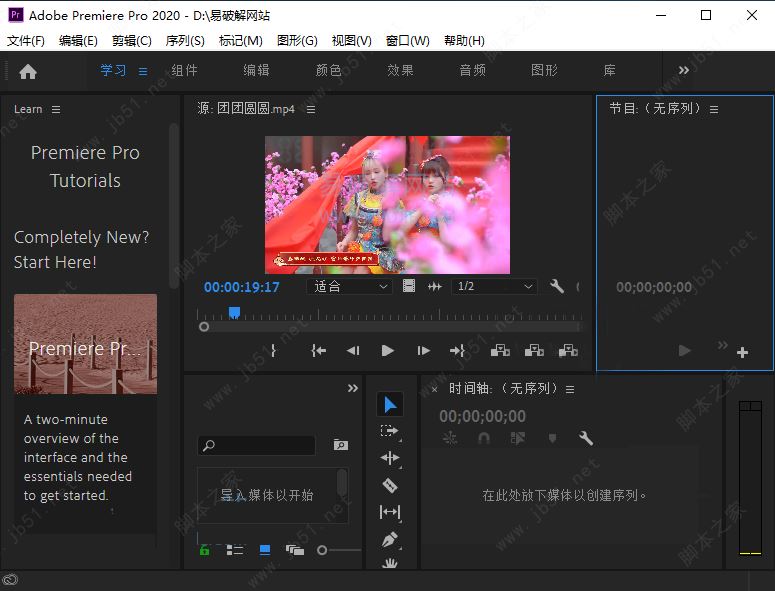
Task: Activate the Slip tool
Action: tap(389, 512)
